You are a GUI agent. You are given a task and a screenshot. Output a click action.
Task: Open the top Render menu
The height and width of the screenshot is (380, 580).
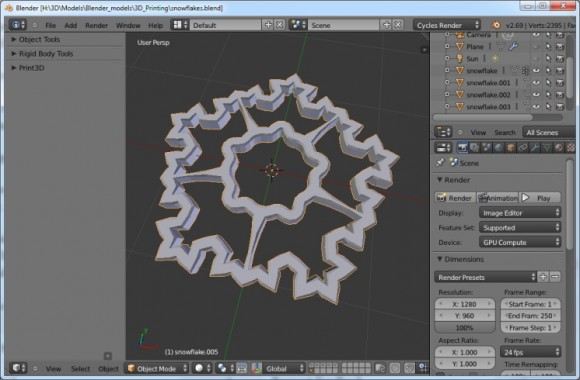[96, 25]
